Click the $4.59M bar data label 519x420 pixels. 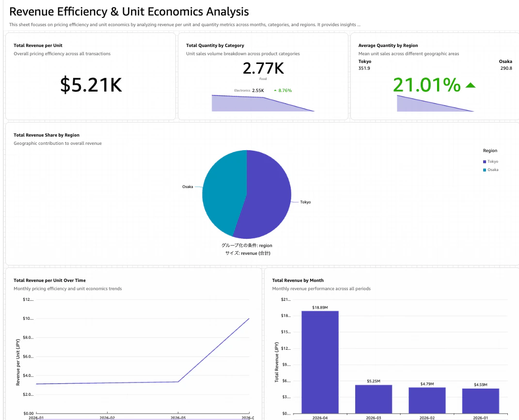481,385
